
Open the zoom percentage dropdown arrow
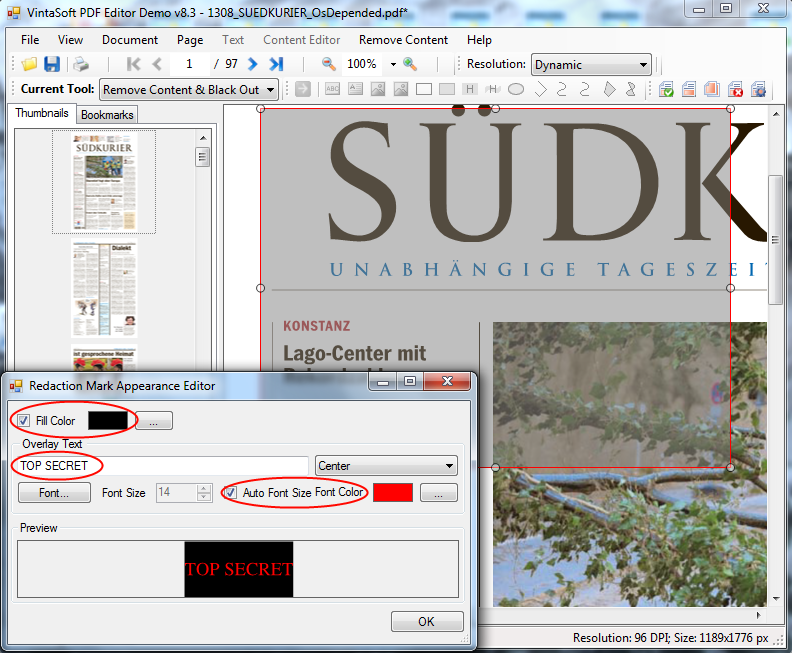(x=393, y=65)
